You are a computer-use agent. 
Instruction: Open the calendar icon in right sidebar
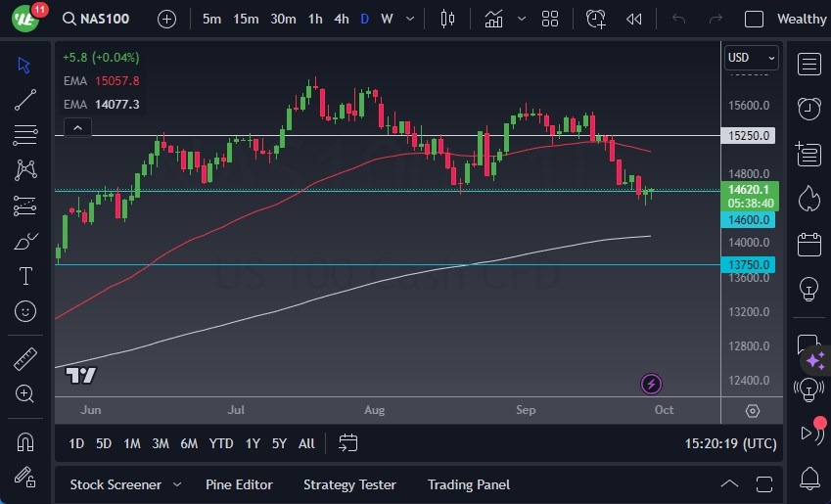pos(808,244)
